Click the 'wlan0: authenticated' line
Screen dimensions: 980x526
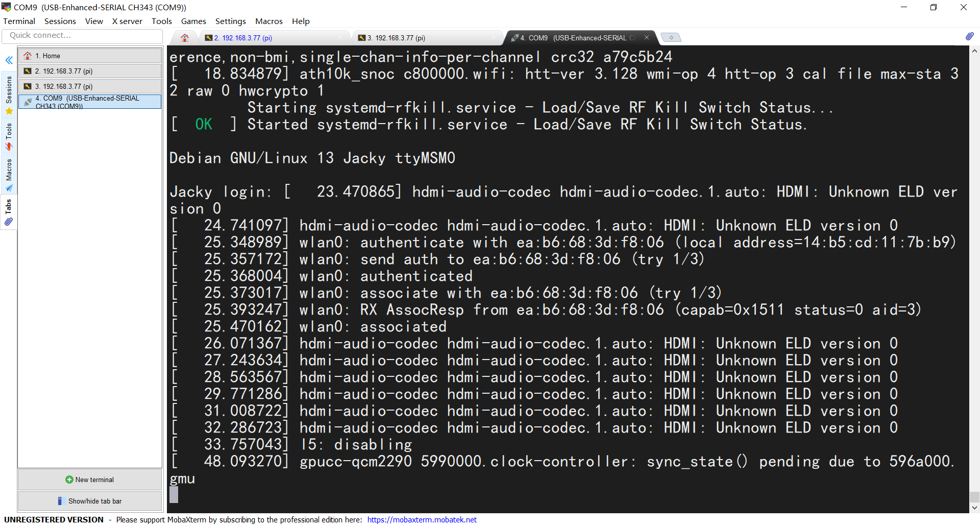coord(386,276)
